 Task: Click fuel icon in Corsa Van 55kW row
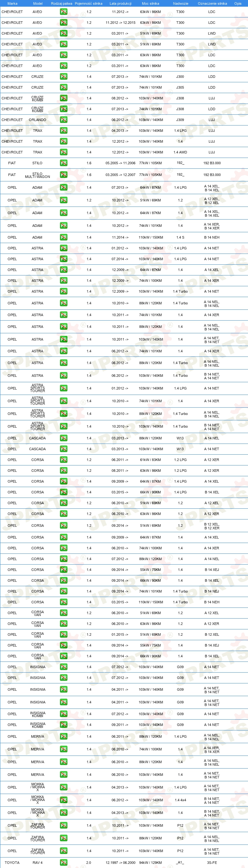coord(64,645)
